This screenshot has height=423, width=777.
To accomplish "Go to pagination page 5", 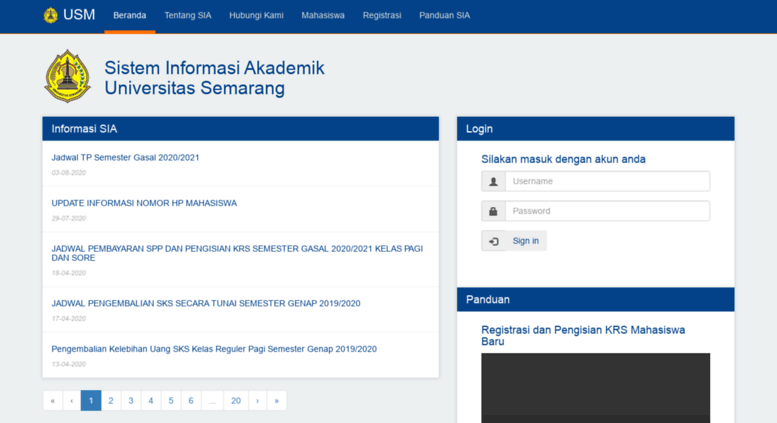I will click(171, 401).
